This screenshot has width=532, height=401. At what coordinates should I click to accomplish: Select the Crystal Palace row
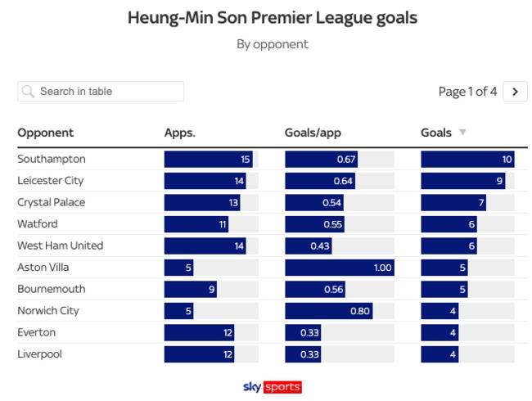coord(52,202)
